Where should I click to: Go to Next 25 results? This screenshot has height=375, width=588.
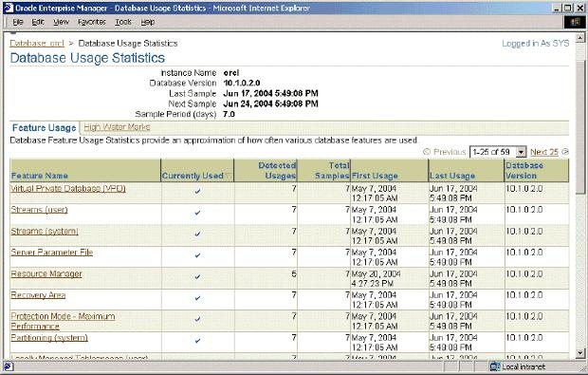point(544,152)
